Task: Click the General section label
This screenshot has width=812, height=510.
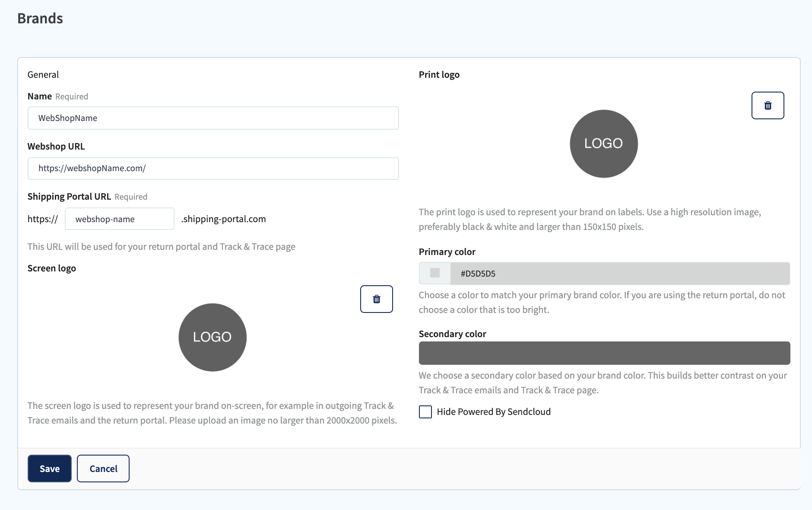Action: (x=43, y=74)
